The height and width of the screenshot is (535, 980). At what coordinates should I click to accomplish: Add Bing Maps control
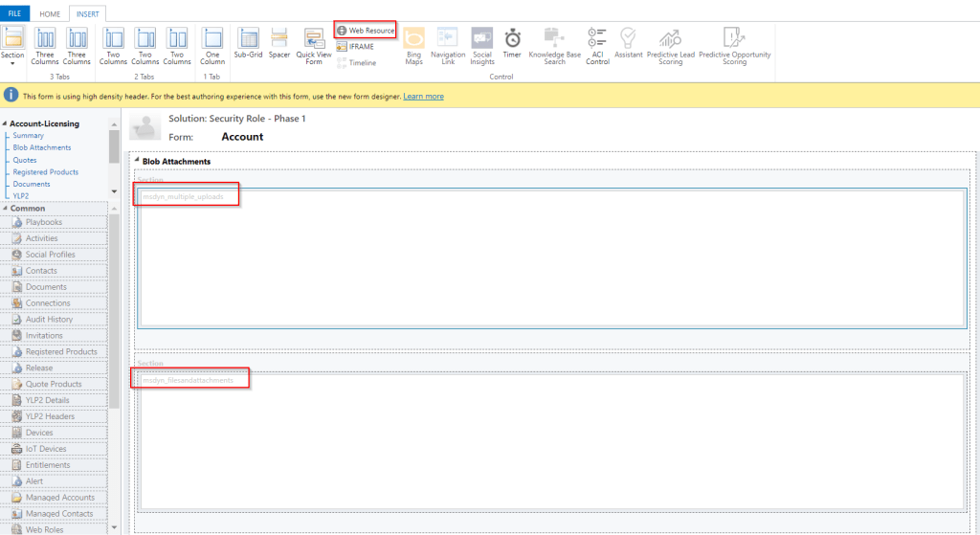(x=413, y=45)
